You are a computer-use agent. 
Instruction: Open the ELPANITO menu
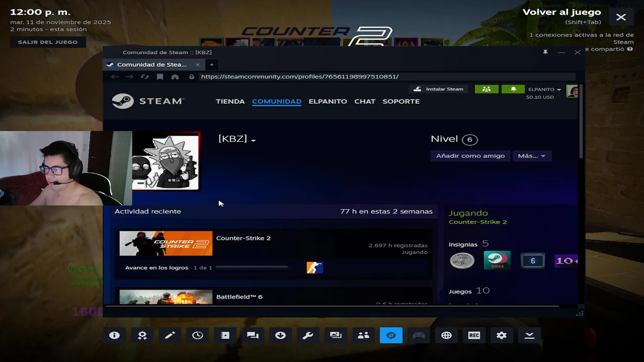point(328,101)
